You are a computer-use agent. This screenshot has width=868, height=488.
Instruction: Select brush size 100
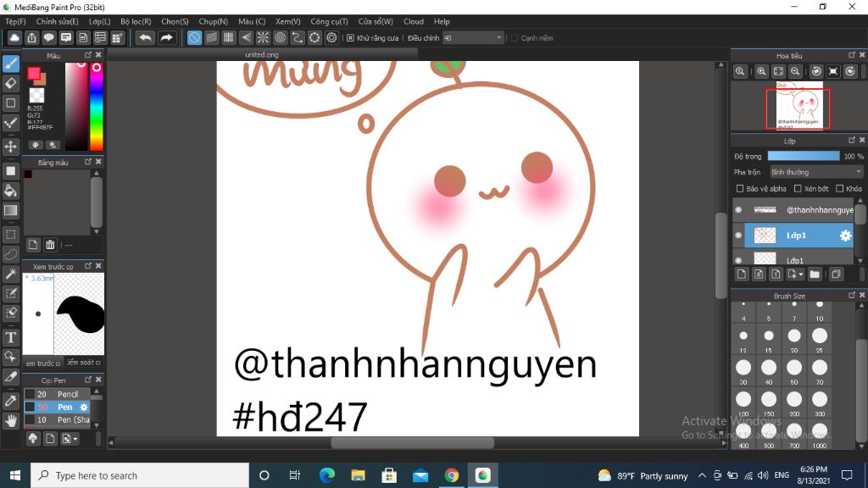pos(743,402)
